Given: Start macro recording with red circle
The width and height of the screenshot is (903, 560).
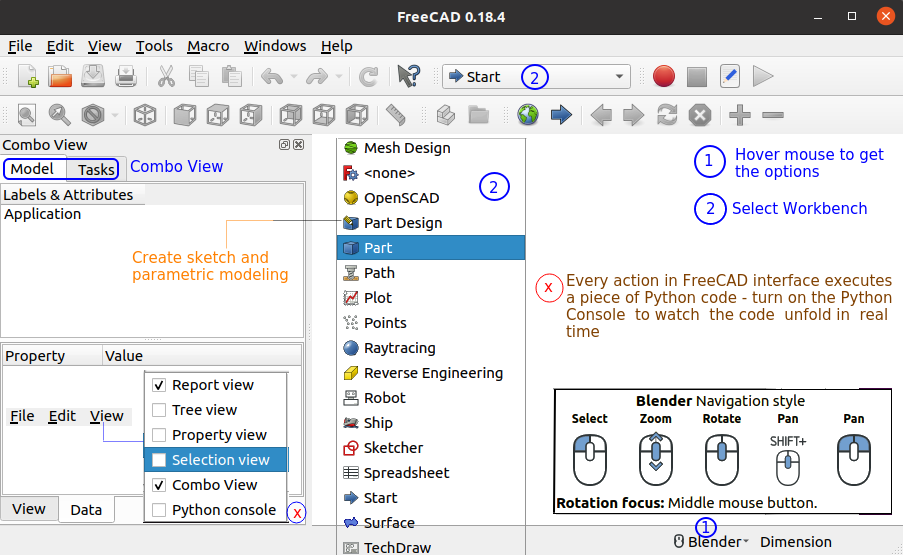Looking at the screenshot, I should click(663, 76).
